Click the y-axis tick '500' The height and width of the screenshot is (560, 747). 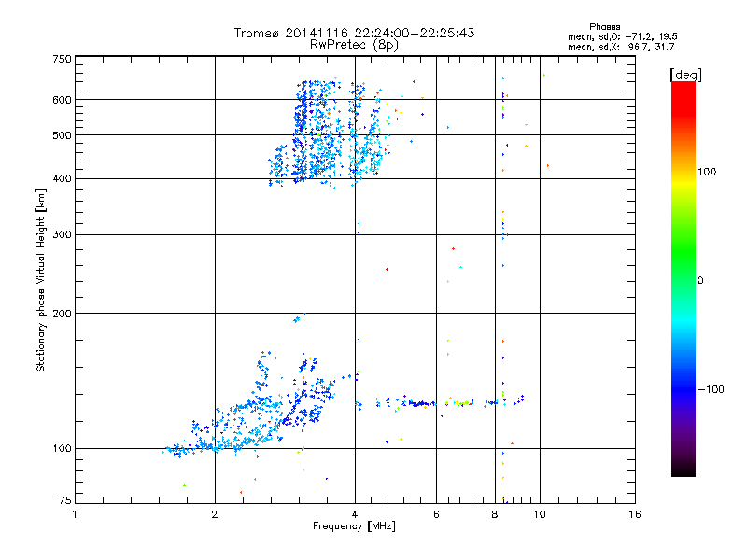coord(62,135)
